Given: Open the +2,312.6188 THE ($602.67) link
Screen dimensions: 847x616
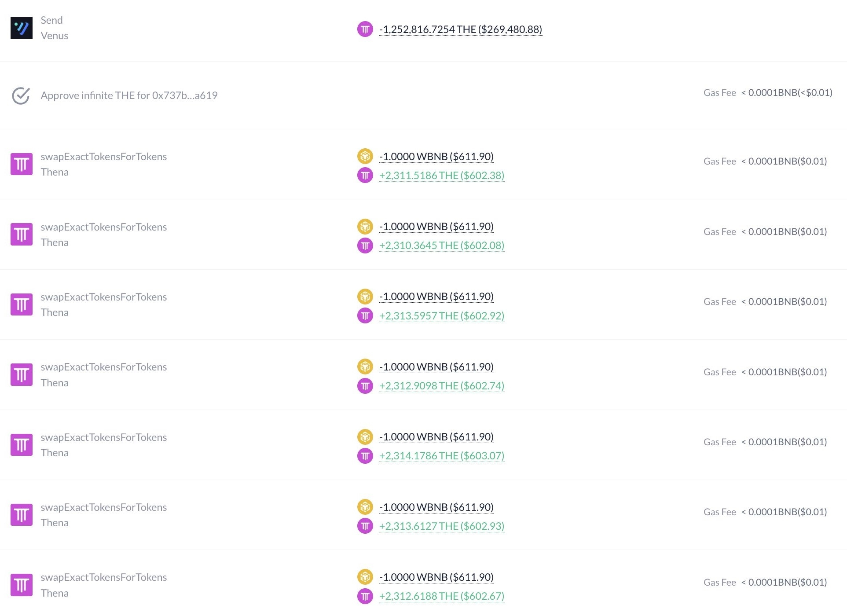Looking at the screenshot, I should 441,596.
